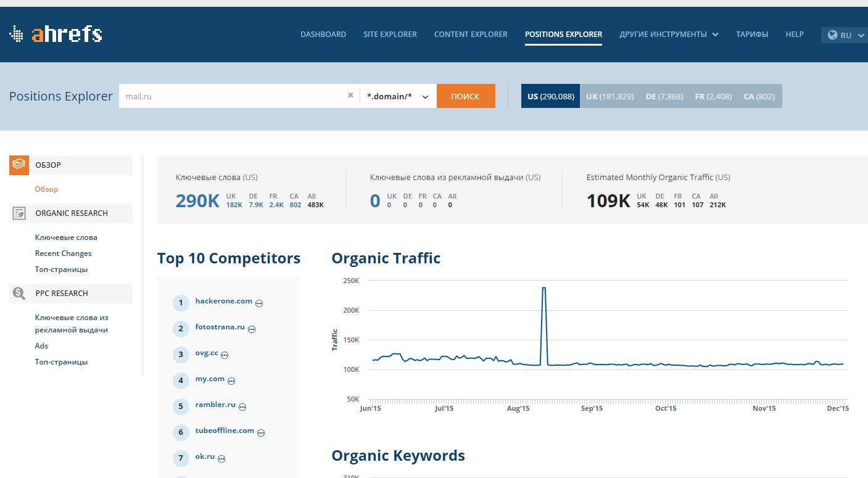Click the ellipsis icon beside rambler.ru
This screenshot has height=478, width=868.
click(x=242, y=407)
